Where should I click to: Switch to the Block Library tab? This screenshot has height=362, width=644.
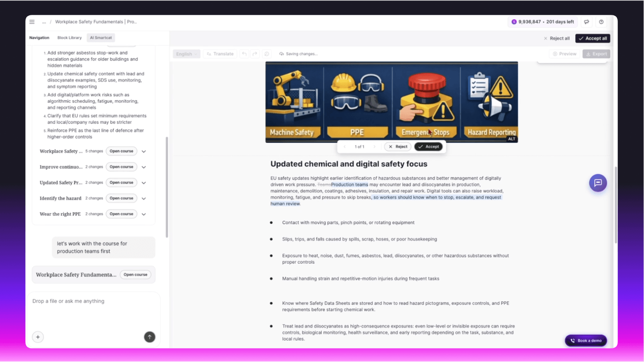(x=69, y=38)
